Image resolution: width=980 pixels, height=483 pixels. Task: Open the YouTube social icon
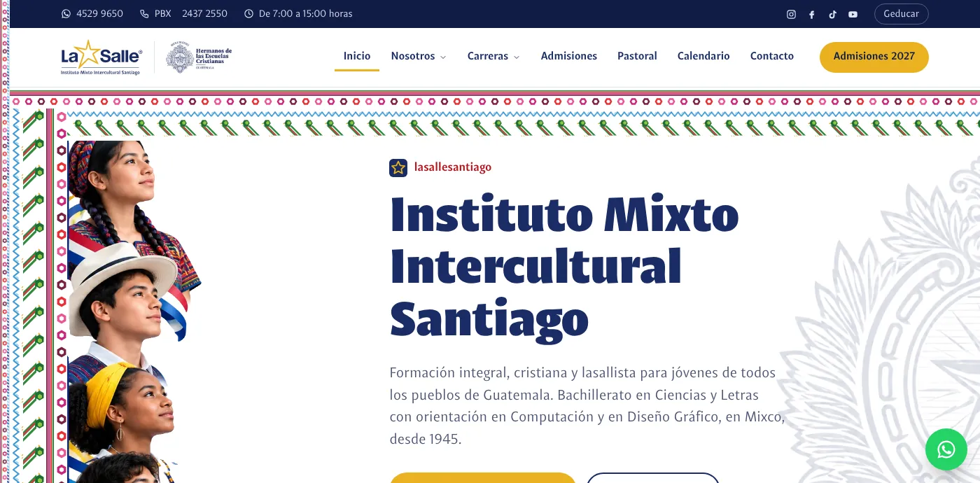coord(853,14)
